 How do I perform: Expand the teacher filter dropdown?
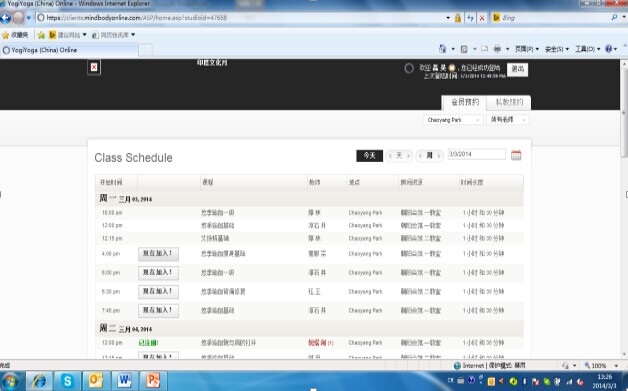coord(507,120)
